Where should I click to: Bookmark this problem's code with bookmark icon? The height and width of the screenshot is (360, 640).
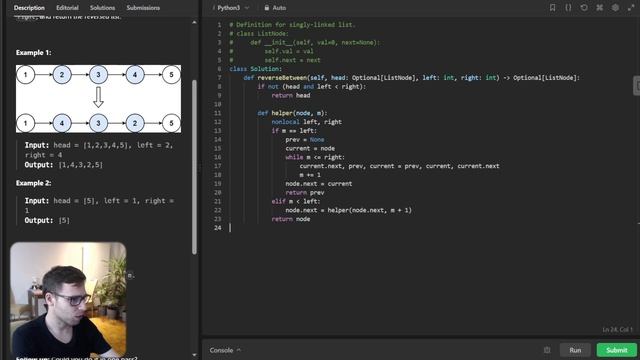[x=552, y=8]
